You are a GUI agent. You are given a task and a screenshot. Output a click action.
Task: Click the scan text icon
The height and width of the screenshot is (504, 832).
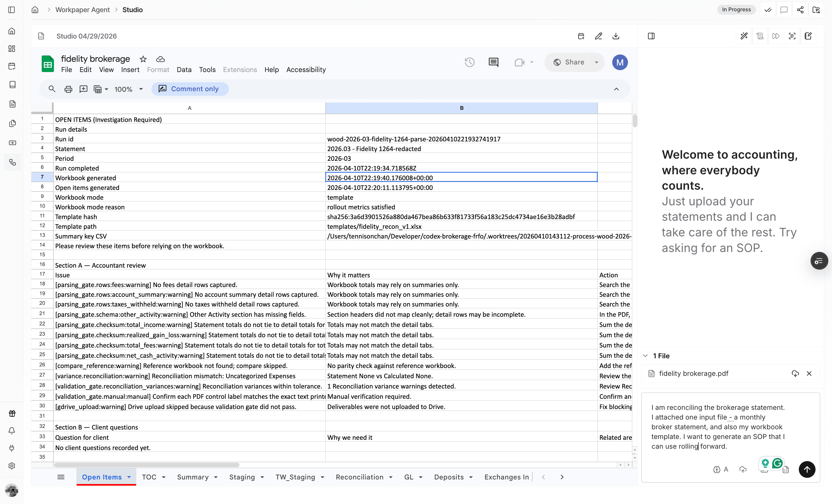click(792, 36)
